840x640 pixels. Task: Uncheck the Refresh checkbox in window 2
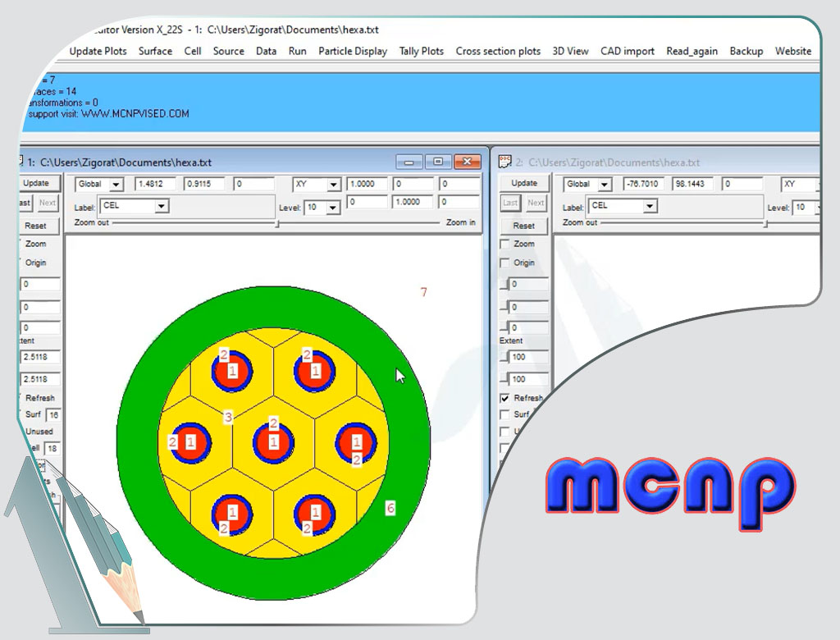click(x=504, y=398)
